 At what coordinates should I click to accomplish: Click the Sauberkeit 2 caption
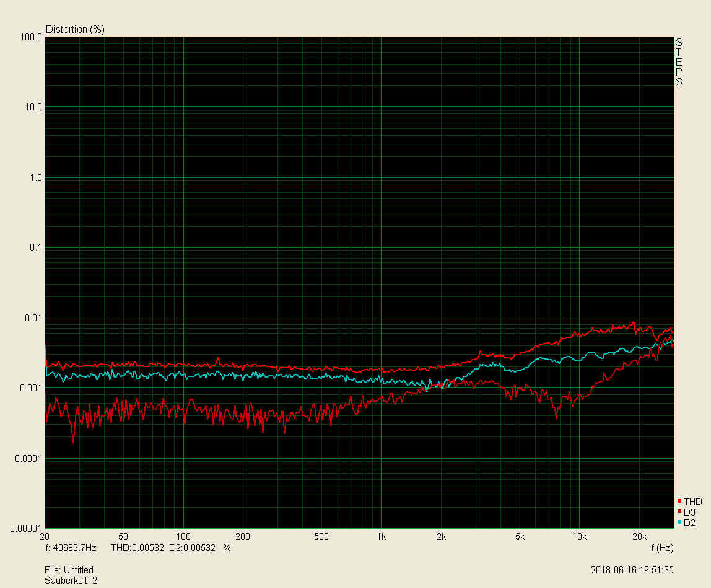tap(71, 581)
